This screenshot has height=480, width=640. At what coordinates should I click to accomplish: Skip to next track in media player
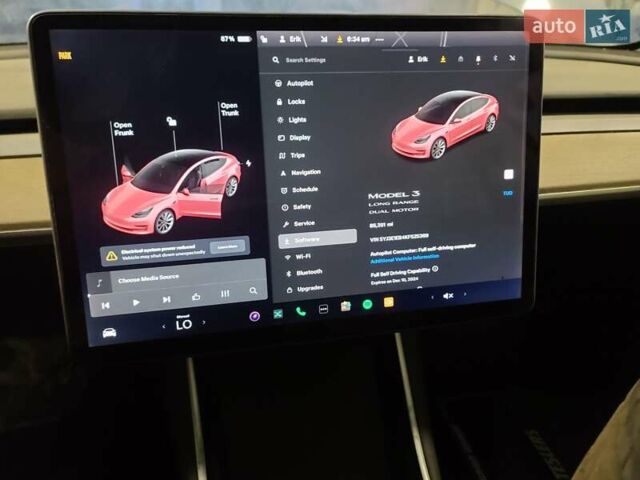pyautogui.click(x=166, y=299)
